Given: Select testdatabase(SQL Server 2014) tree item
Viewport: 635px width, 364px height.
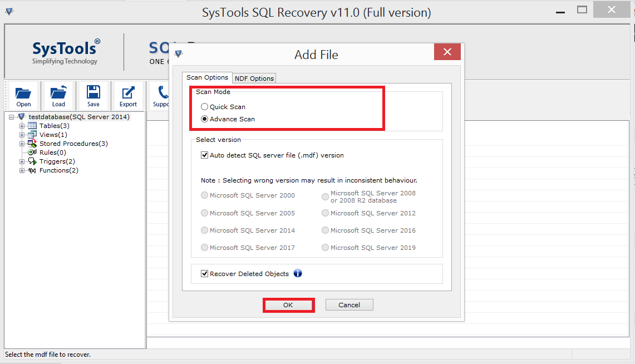Looking at the screenshot, I should click(x=79, y=117).
